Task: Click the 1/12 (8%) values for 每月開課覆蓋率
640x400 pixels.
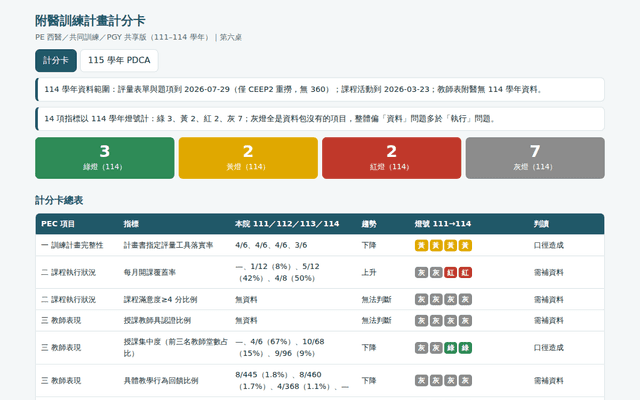Action: (278, 272)
